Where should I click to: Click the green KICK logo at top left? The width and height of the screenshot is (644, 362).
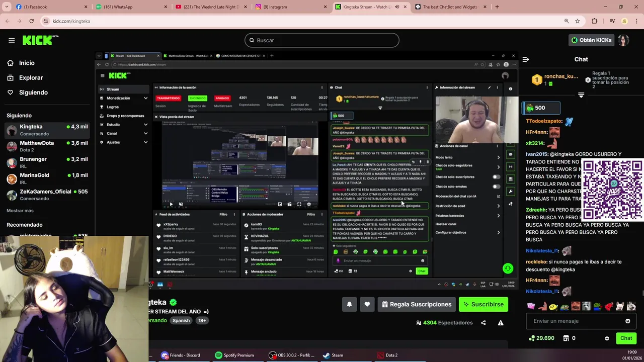coord(40,40)
